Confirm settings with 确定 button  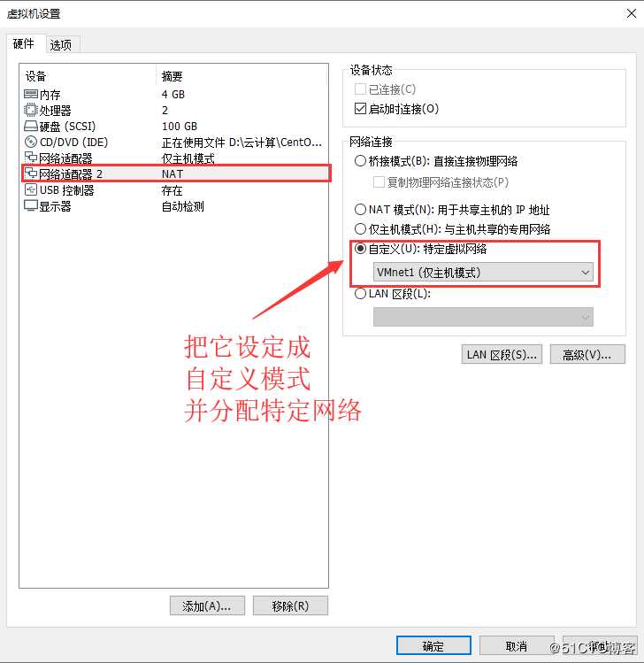pyautogui.click(x=433, y=645)
